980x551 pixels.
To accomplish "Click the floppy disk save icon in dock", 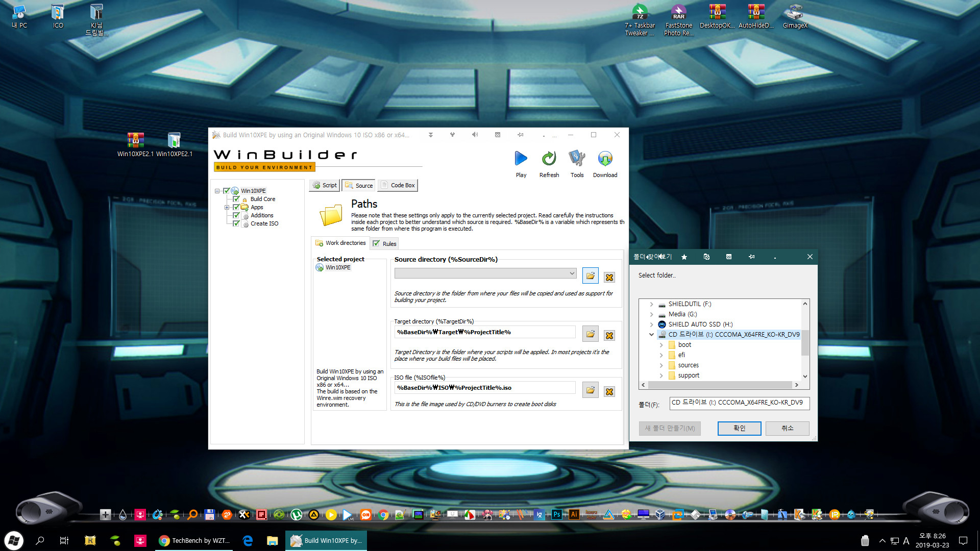I will coord(209,514).
